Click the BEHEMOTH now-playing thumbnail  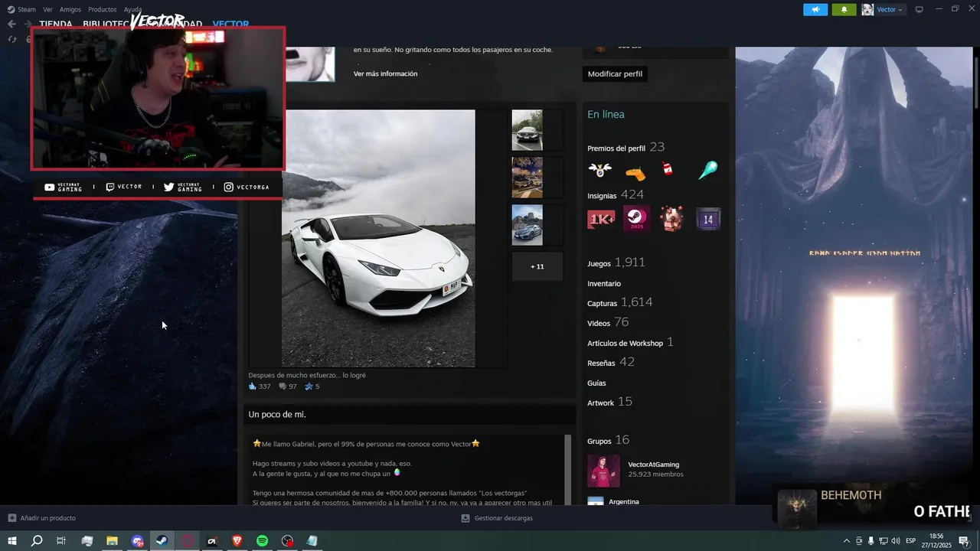797,509
